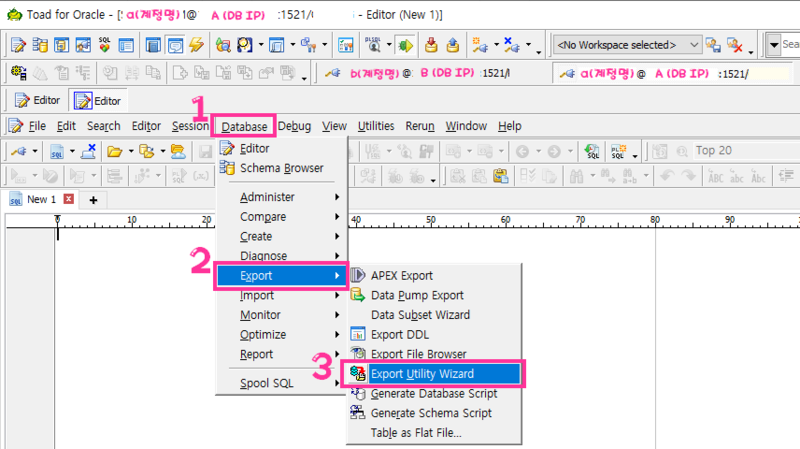
Task: Choose Table as Flat File
Action: click(x=435, y=433)
